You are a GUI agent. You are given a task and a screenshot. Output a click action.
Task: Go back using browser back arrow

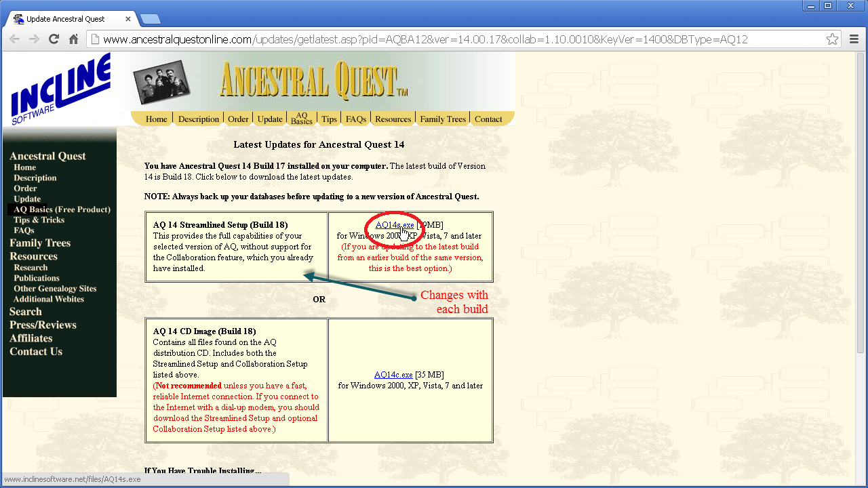point(14,39)
